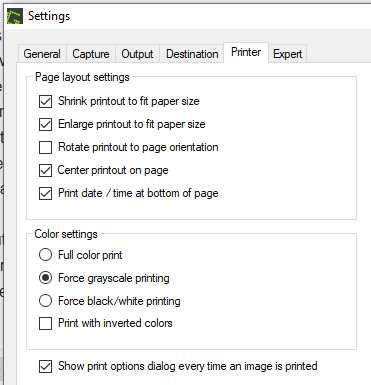The height and width of the screenshot is (385, 371).
Task: Select Force black/white printing option
Action: (x=45, y=301)
